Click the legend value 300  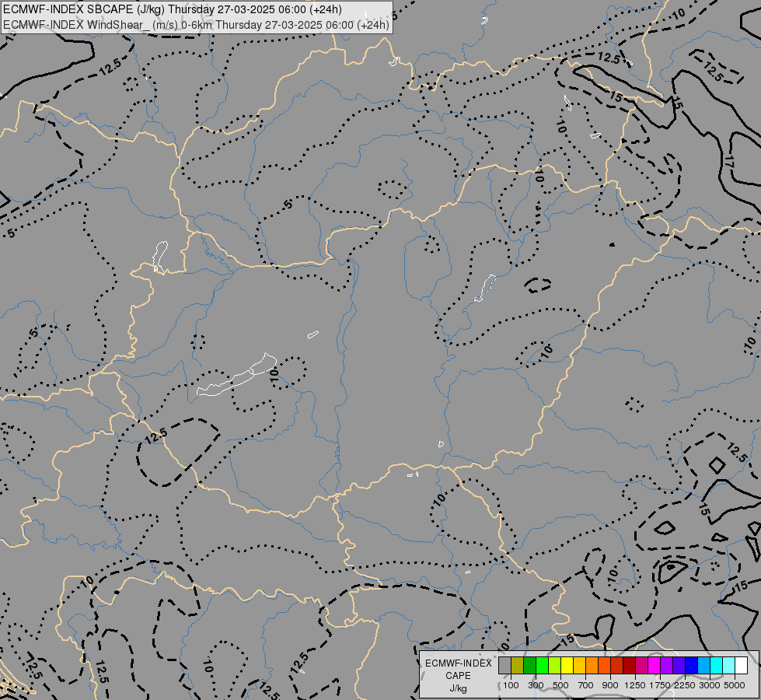(536, 685)
